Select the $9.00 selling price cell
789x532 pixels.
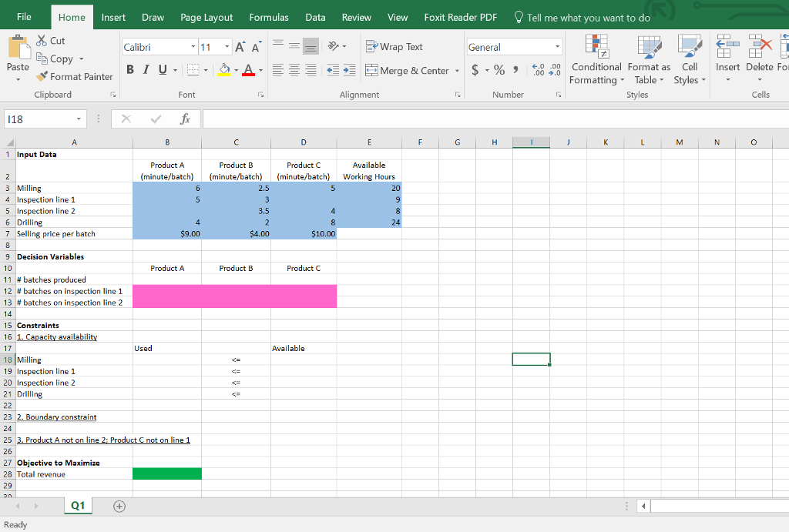click(167, 234)
